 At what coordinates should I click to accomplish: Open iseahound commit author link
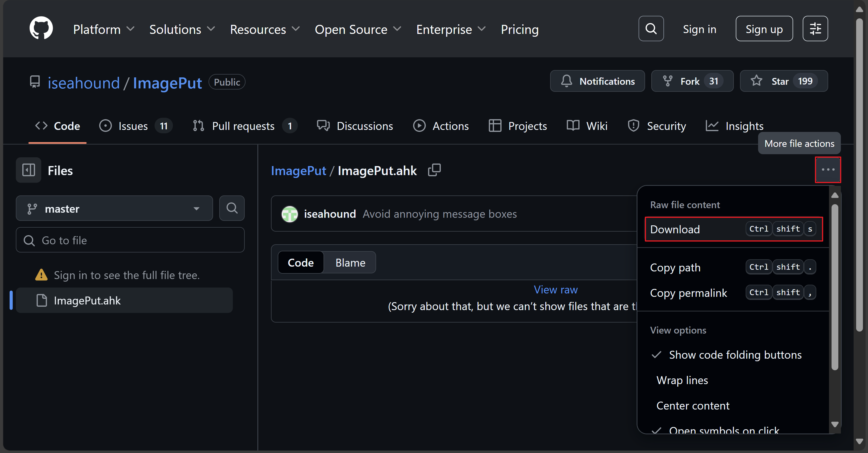coord(330,214)
